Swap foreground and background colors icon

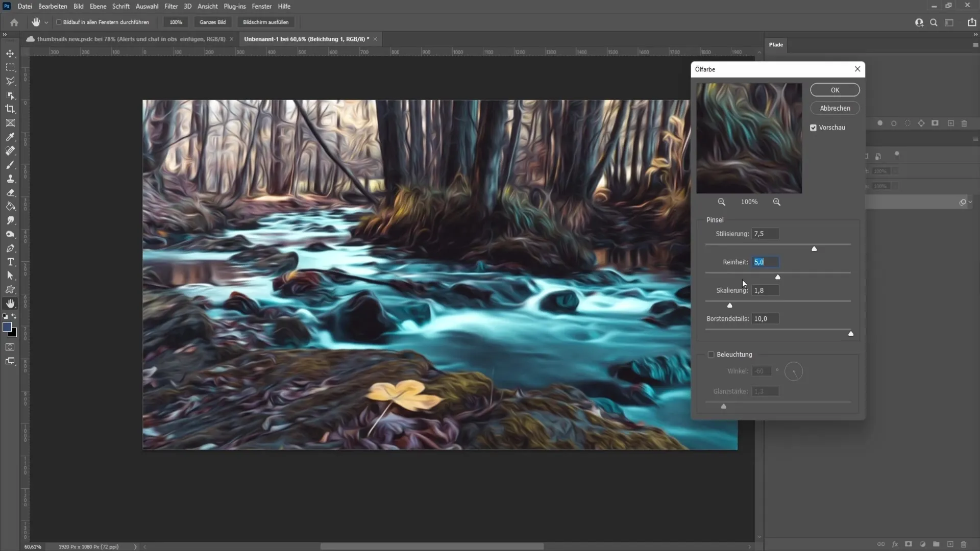point(14,316)
